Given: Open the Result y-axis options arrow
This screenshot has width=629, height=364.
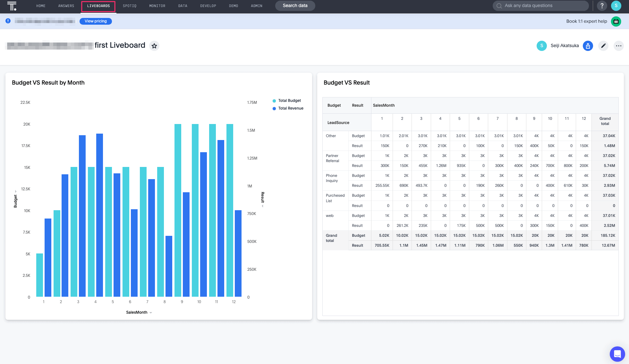Looking at the screenshot, I should (262, 206).
